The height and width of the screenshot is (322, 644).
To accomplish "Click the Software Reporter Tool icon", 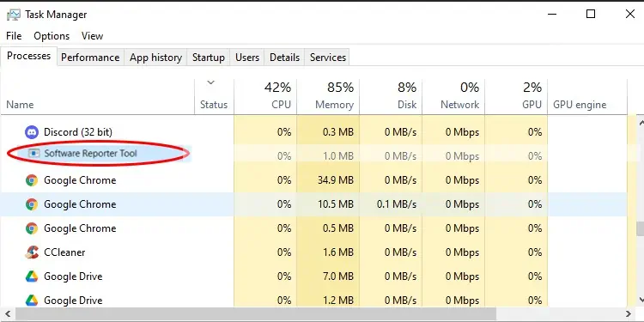I will (x=33, y=154).
